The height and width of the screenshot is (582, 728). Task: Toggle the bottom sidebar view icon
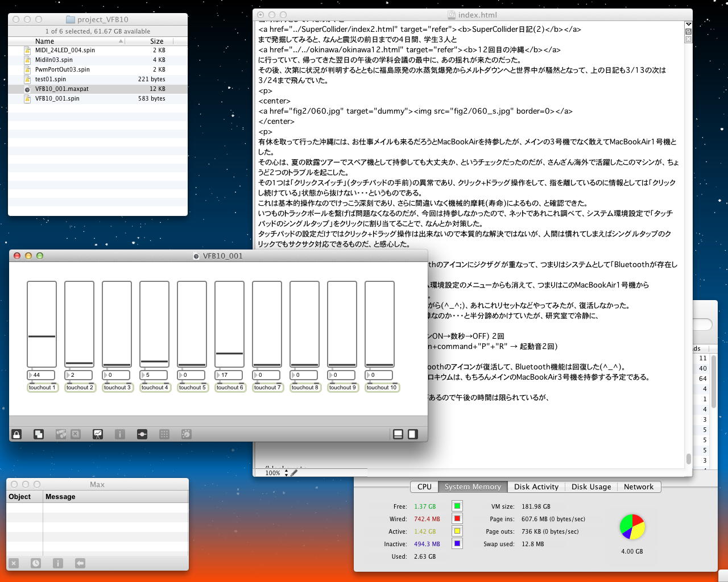398,434
